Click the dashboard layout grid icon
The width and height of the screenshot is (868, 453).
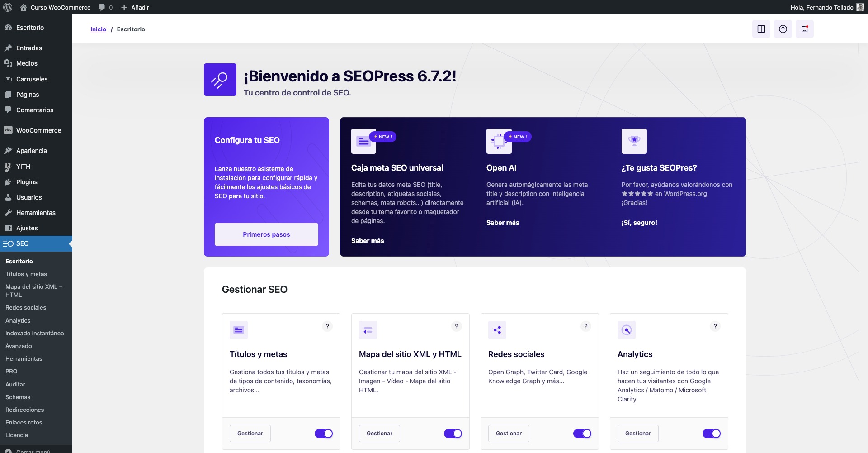coord(761,29)
